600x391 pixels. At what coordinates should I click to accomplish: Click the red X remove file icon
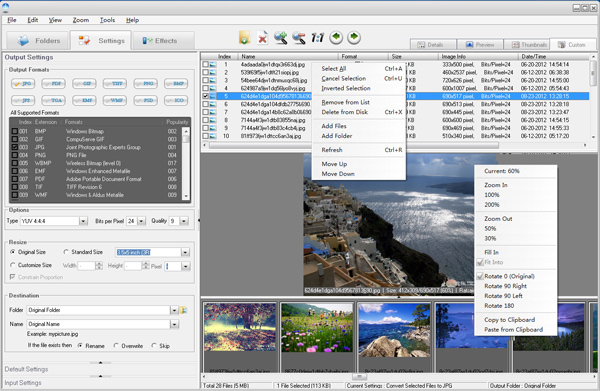tap(262, 37)
